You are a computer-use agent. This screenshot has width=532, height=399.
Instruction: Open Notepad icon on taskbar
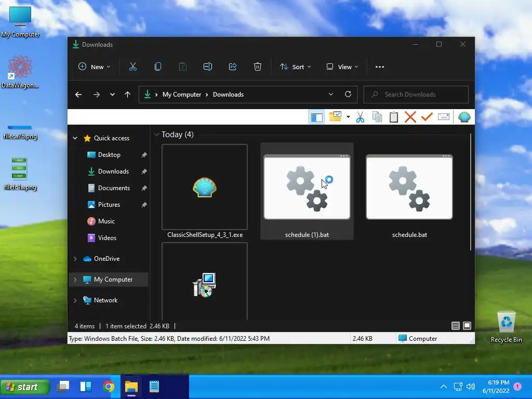[154, 387]
